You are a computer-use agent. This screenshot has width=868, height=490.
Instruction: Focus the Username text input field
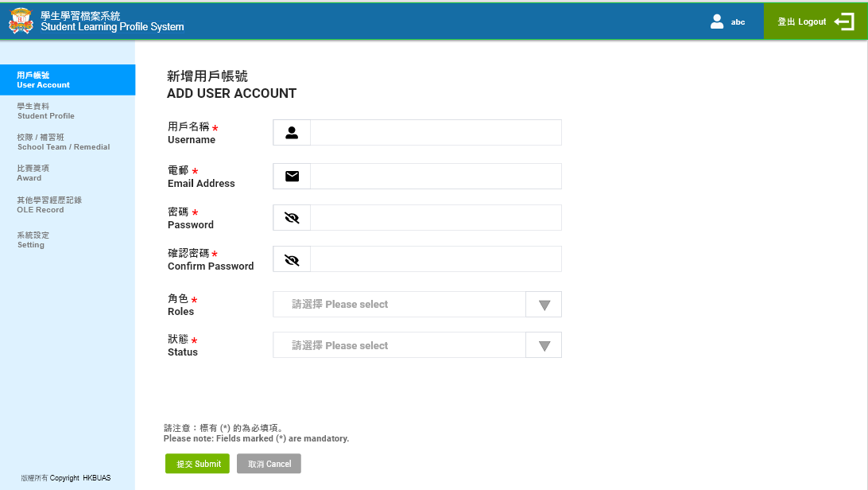pos(435,133)
